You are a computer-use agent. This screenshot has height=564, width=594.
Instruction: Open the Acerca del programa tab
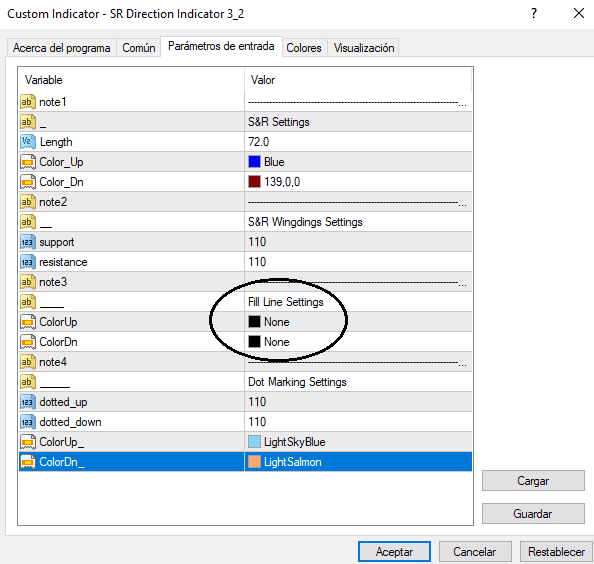(61, 48)
